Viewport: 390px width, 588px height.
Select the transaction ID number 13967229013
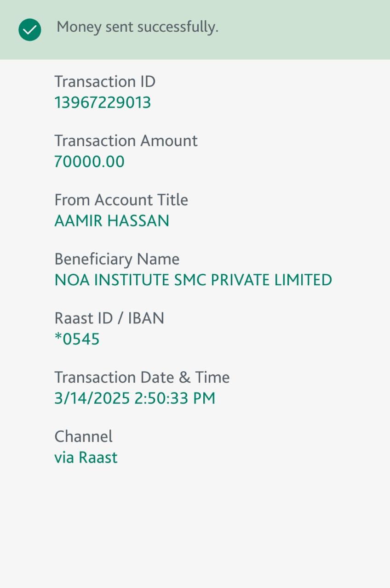(103, 102)
